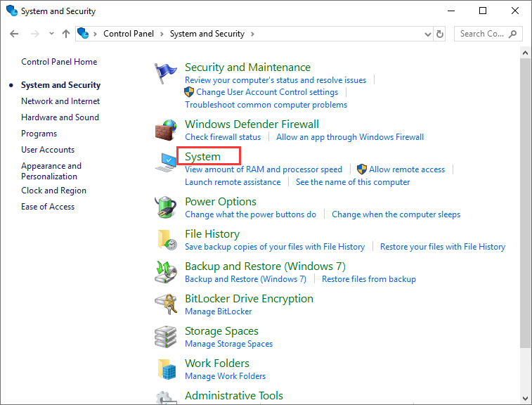Select System and Security breadcrumb in address bar

coord(207,34)
